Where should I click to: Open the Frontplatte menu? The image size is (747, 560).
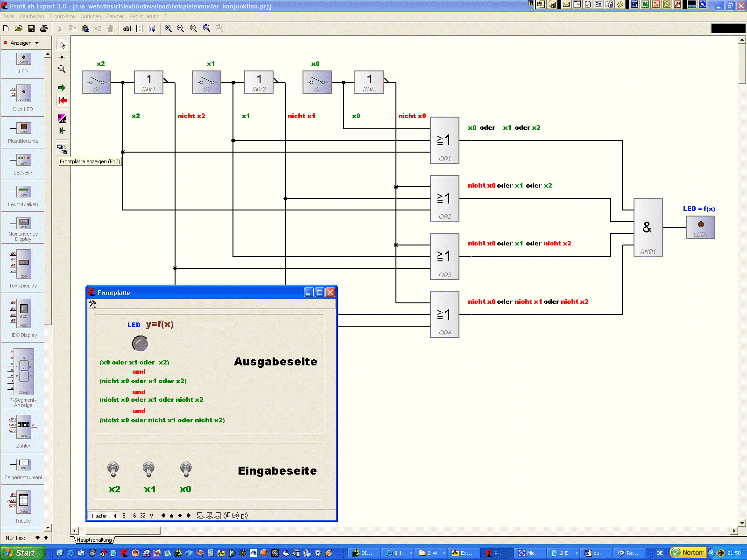point(62,16)
